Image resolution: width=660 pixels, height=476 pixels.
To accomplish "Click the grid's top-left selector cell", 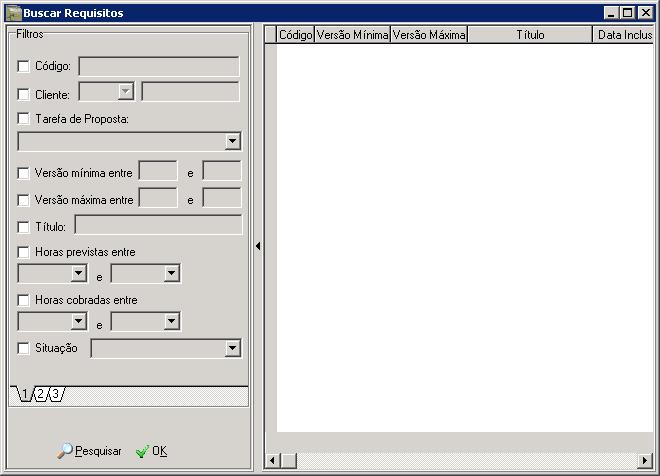I will click(271, 35).
